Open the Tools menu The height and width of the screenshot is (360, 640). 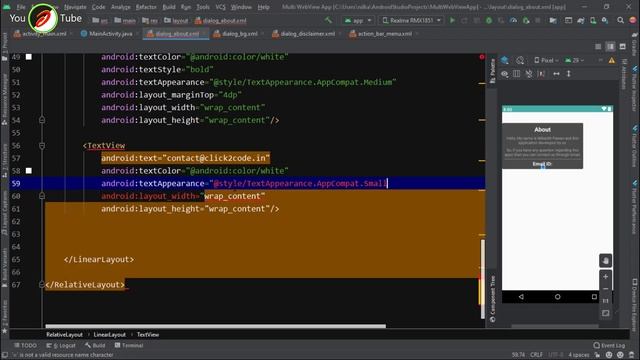click(203, 7)
